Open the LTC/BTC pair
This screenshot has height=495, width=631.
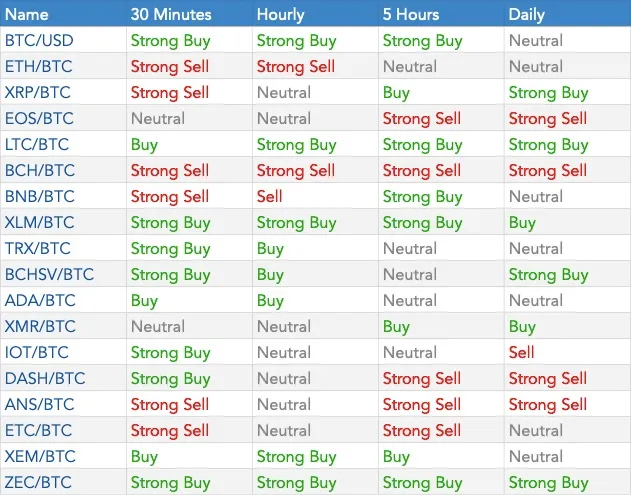37,144
